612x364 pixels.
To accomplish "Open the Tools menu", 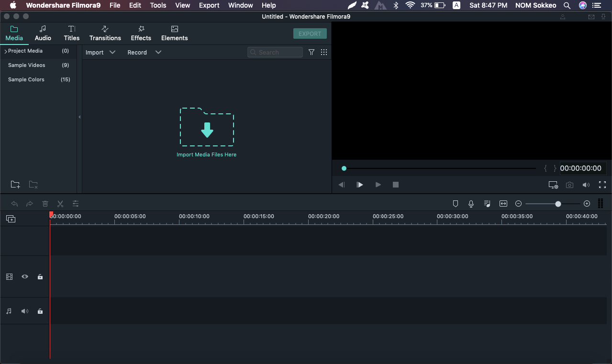I will coord(158,5).
